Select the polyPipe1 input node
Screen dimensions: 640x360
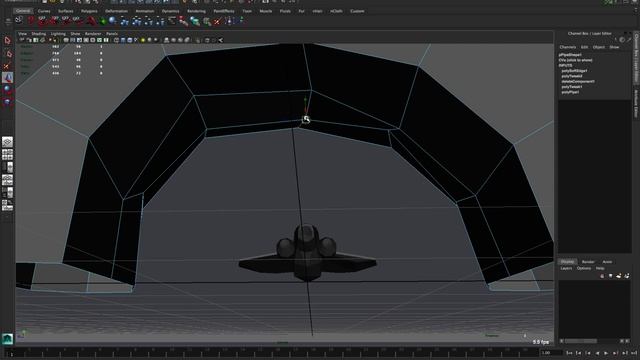tap(570, 92)
